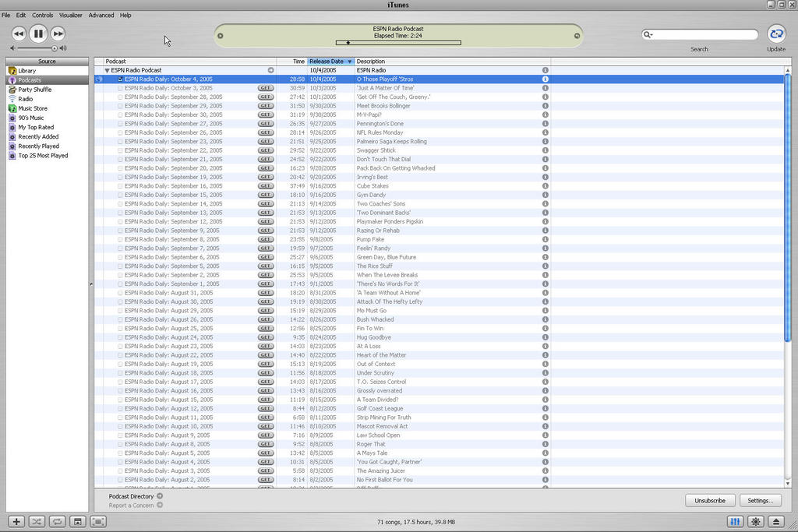Click info icon for 'Meet Brooks Bollinger'

(545, 106)
